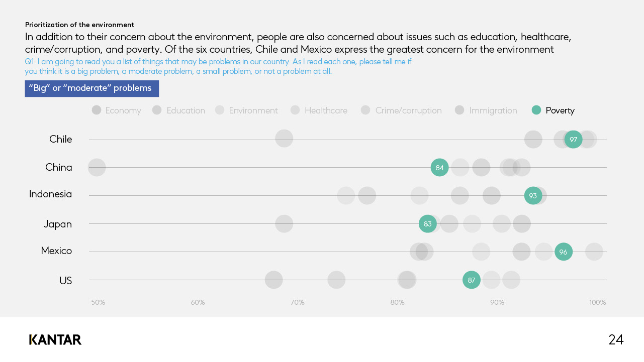Click the Chile country label
Screen dimensions: 644x362
(x=61, y=139)
